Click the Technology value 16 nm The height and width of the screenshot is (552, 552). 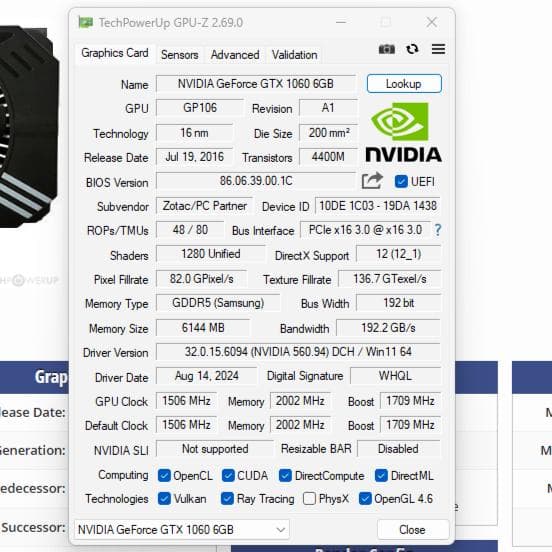(194, 133)
